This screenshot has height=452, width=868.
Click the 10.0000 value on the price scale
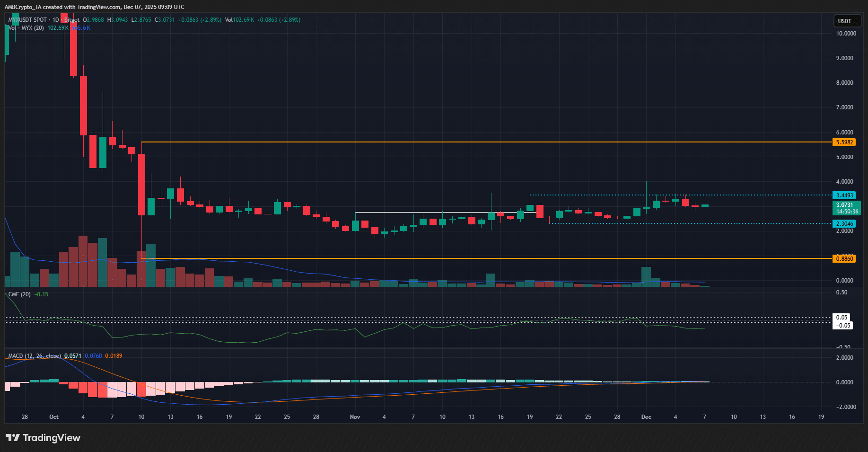pos(846,34)
